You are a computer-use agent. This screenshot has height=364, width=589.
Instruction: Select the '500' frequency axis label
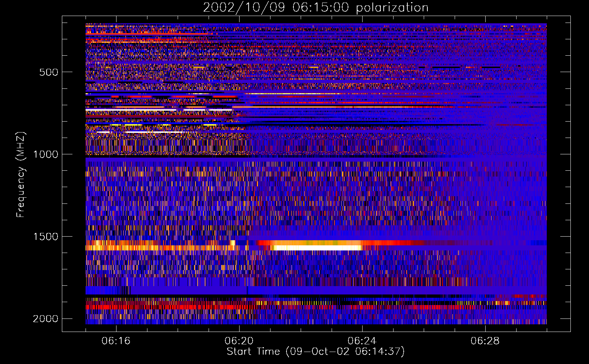(49, 72)
